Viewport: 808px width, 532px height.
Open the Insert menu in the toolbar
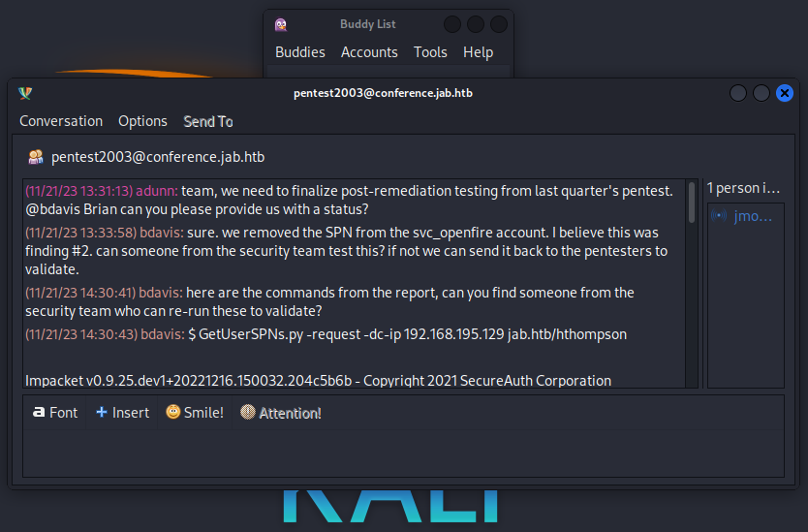122,413
